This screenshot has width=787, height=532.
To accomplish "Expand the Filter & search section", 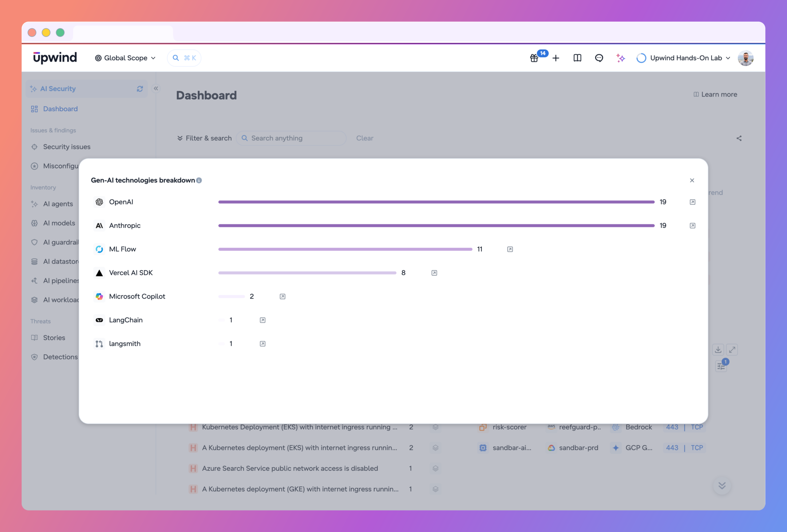I will [204, 138].
